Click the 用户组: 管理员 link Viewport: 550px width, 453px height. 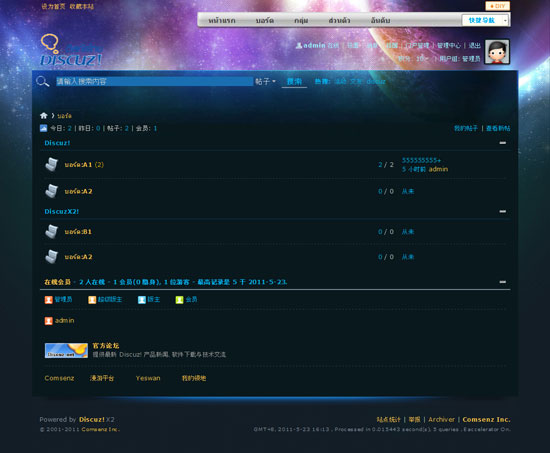click(460, 59)
